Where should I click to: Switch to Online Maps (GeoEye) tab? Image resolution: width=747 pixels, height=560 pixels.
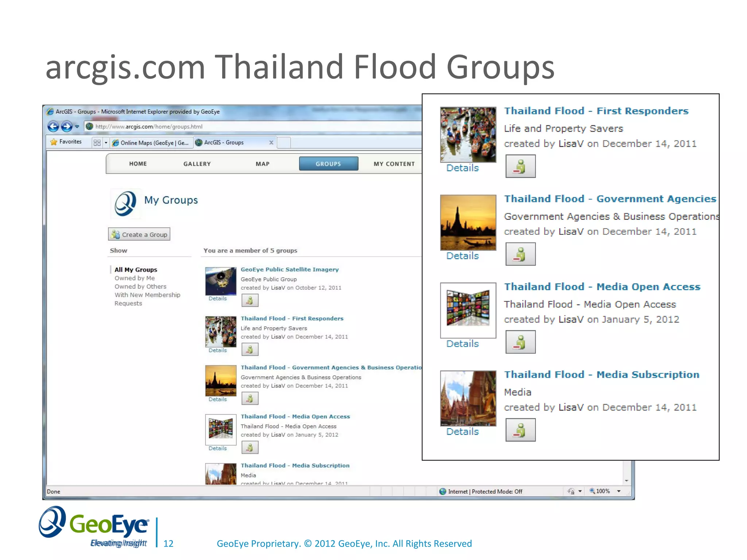click(151, 143)
